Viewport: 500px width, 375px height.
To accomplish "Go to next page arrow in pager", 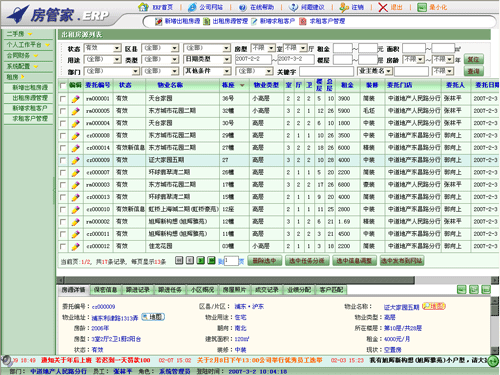I will click(x=201, y=260).
